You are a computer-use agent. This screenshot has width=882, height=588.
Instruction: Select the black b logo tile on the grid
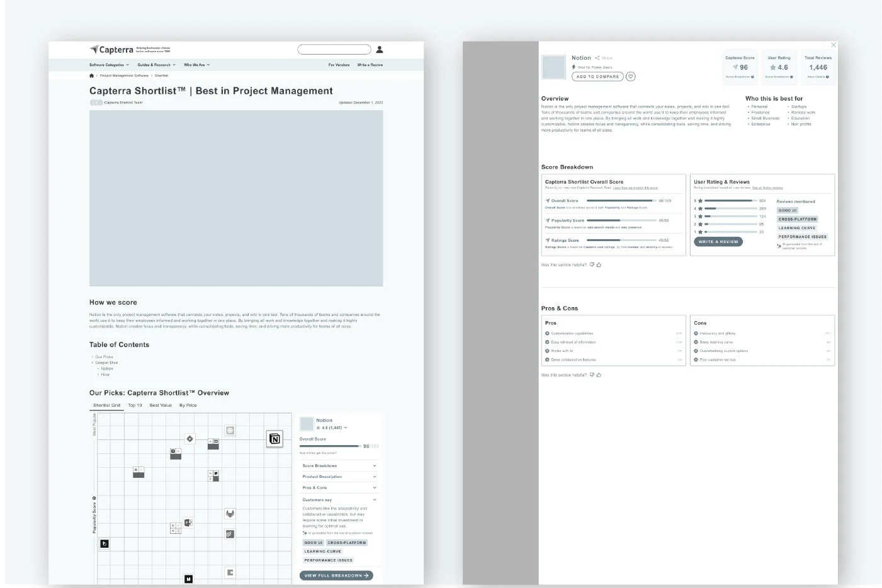pyautogui.click(x=105, y=544)
